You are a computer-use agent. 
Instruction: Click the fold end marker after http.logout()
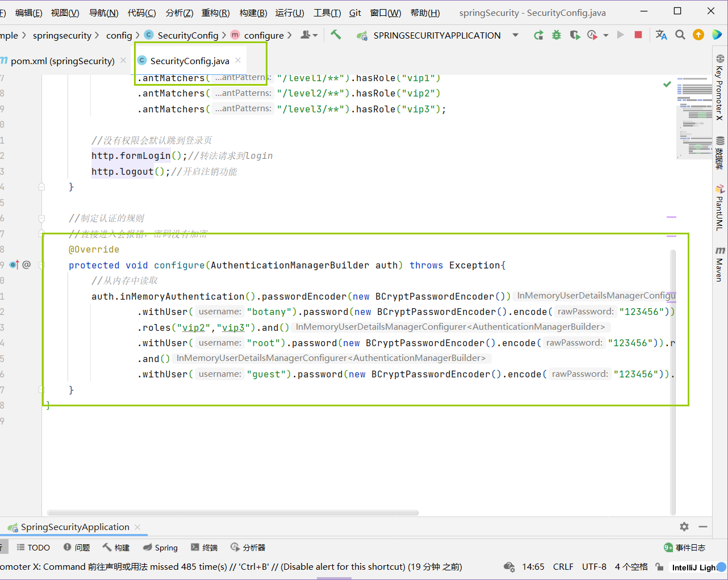coord(41,187)
